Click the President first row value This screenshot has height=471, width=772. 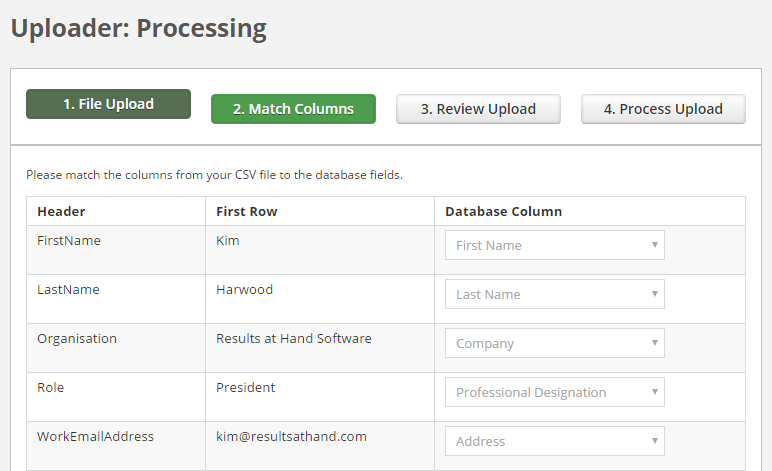pos(245,388)
